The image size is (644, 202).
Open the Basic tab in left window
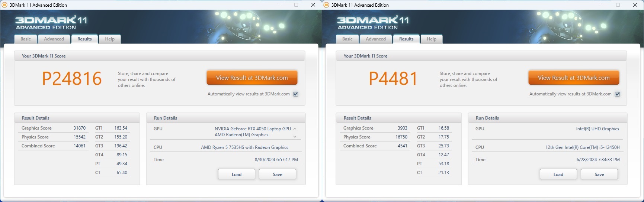point(26,39)
